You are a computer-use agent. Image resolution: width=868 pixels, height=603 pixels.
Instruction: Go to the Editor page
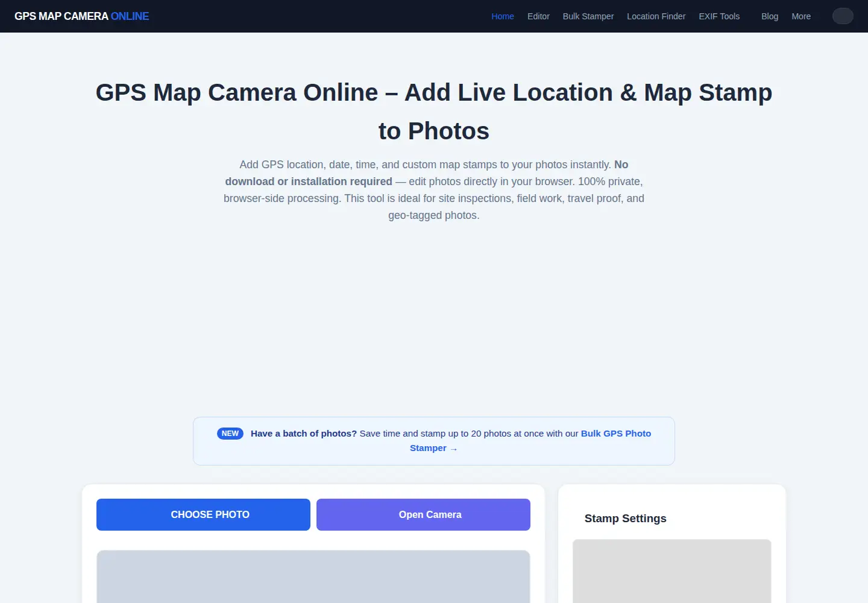538,16
